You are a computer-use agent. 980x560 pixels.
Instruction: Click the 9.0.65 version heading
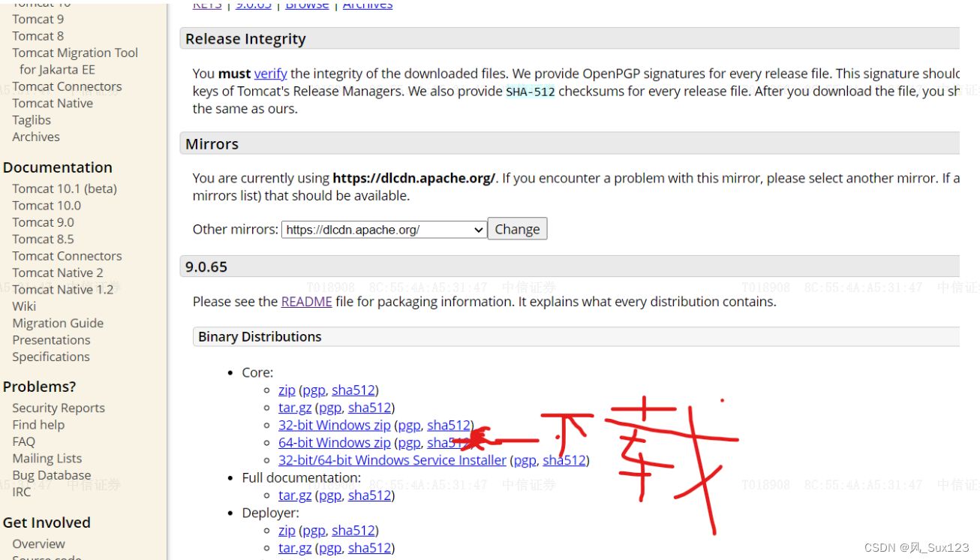[206, 267]
